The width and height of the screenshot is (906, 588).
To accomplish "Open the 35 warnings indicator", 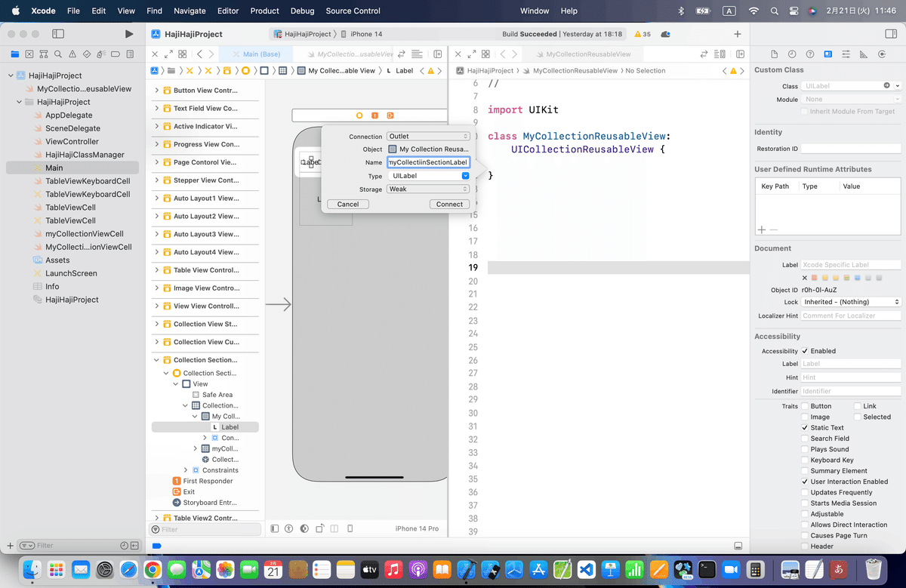I will tap(643, 34).
